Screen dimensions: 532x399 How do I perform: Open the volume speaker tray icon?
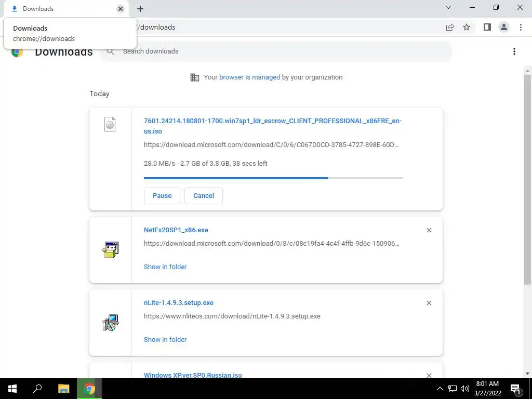pyautogui.click(x=465, y=389)
